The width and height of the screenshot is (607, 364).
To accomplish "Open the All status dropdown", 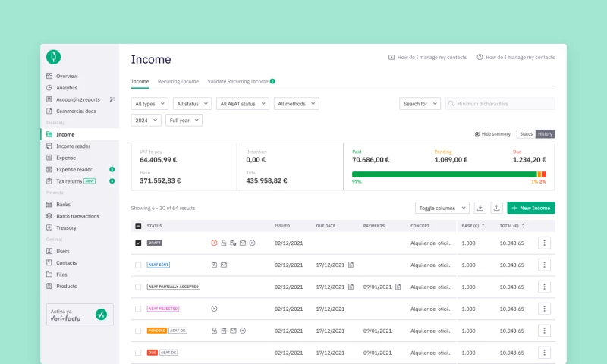I will tap(192, 104).
